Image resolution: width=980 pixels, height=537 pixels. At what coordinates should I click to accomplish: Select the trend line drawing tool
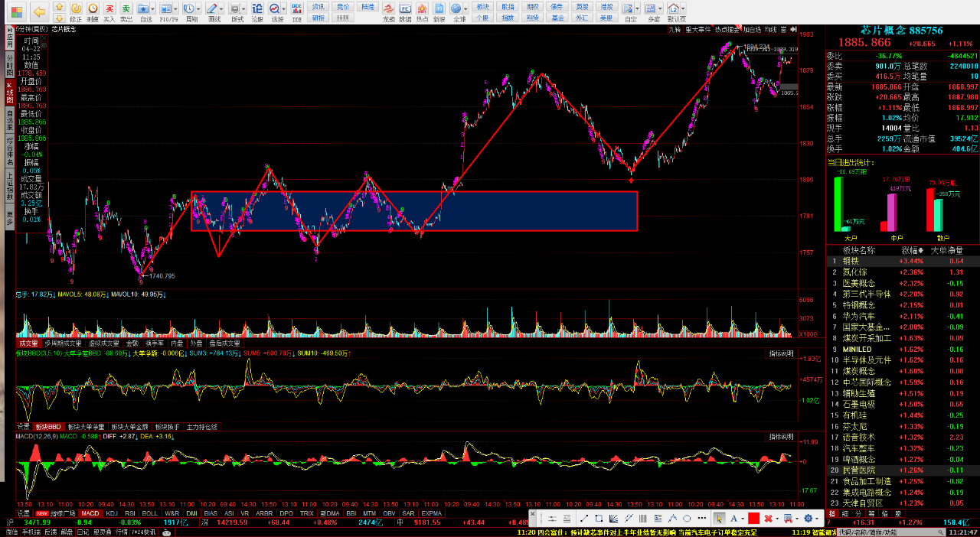coord(583,519)
